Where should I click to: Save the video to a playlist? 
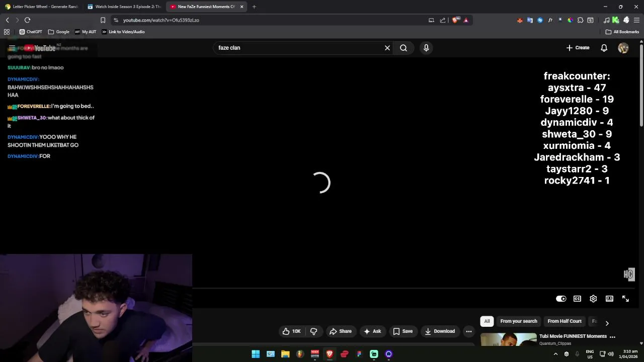pyautogui.click(x=403, y=331)
